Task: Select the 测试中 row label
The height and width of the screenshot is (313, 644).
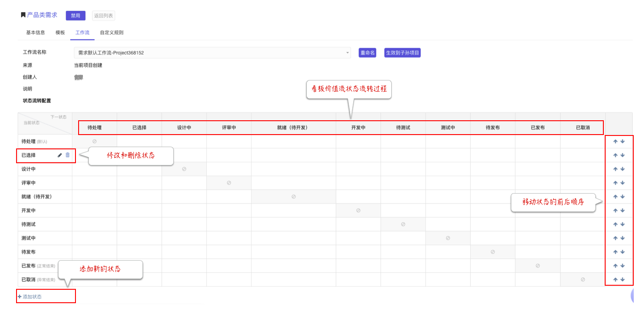Action: [x=29, y=238]
